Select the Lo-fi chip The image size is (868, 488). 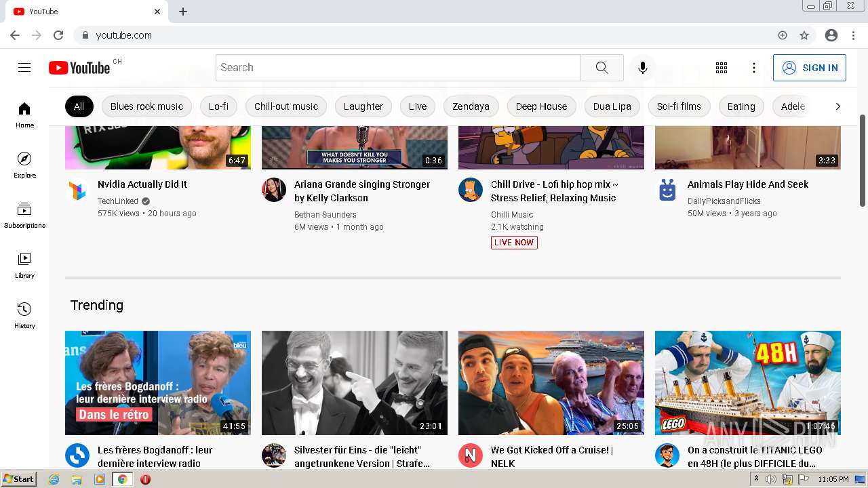point(218,106)
